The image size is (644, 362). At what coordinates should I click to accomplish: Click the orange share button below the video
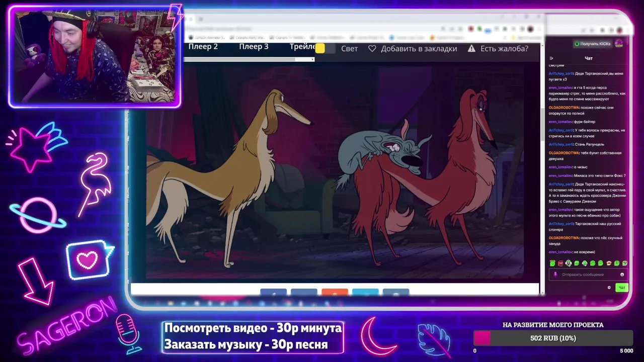(335, 292)
